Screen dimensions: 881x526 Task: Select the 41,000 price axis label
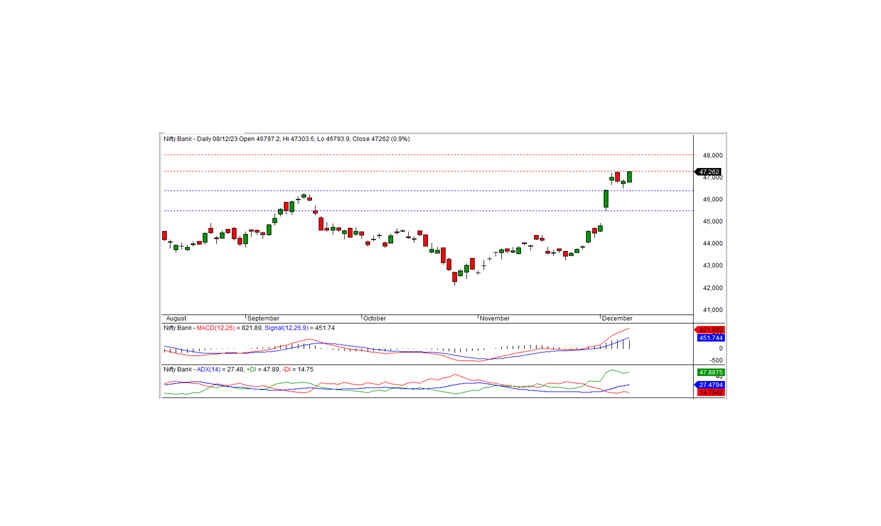[712, 310]
